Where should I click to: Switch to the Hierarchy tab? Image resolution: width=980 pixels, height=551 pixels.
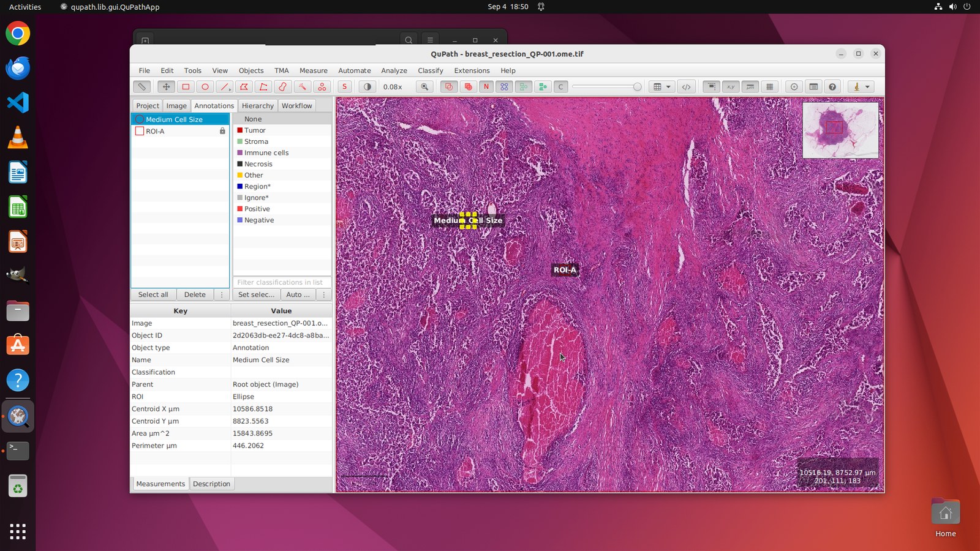(x=257, y=106)
